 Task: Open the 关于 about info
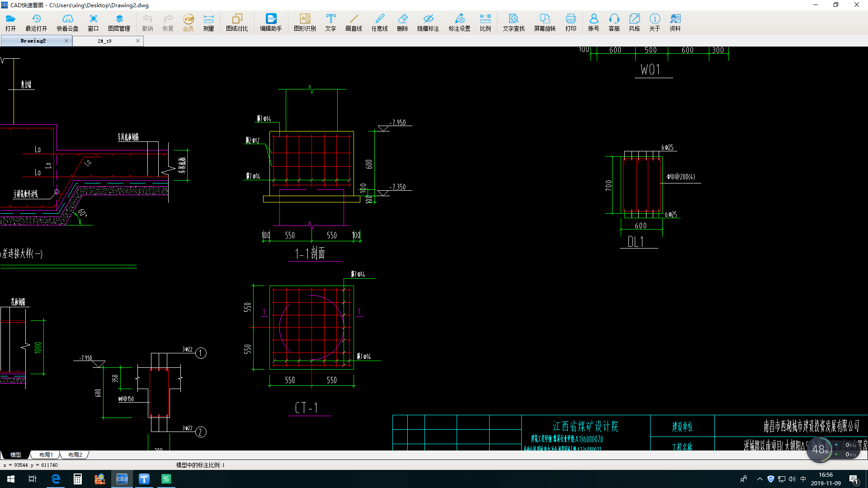click(655, 22)
